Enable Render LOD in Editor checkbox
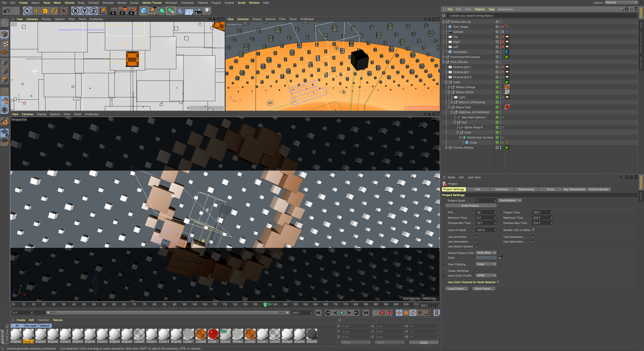 pos(533,230)
